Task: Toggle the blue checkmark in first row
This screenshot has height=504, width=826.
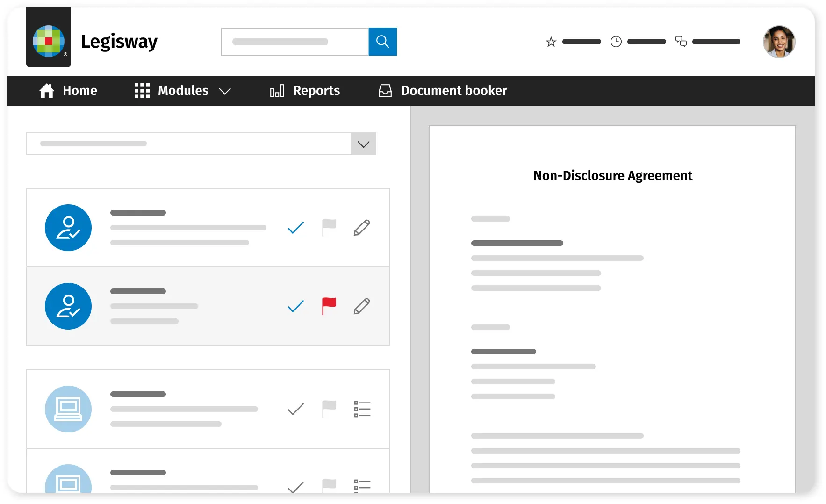Action: 295,228
